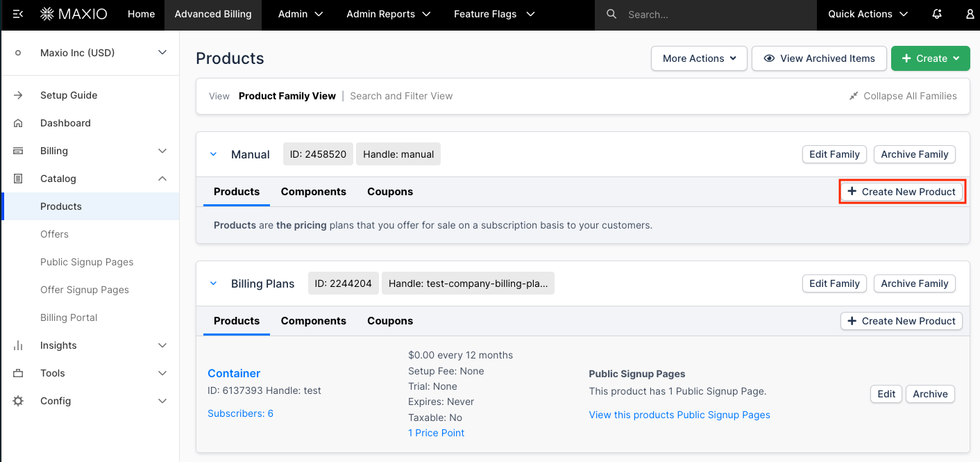
Task: Open the More Actions dropdown
Action: point(699,58)
